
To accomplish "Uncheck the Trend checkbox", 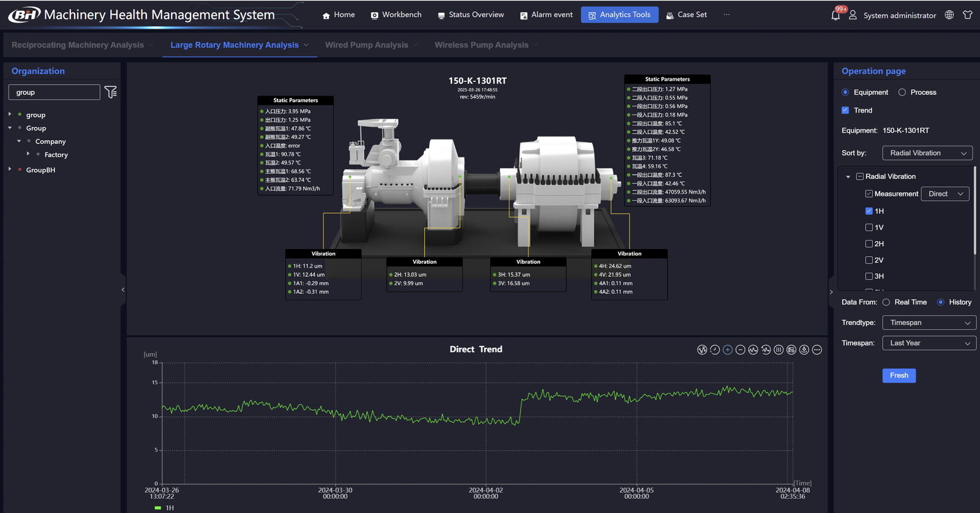I will (x=845, y=110).
